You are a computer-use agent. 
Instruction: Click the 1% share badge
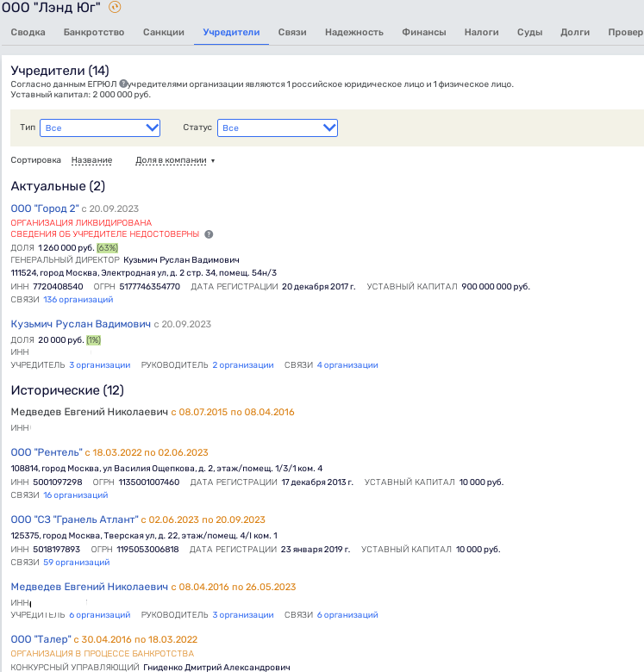click(x=93, y=340)
